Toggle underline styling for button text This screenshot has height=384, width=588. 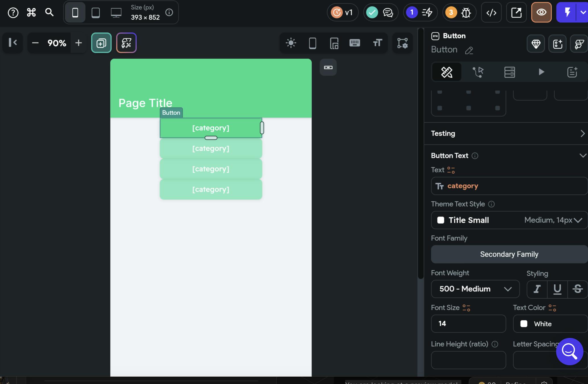click(557, 289)
